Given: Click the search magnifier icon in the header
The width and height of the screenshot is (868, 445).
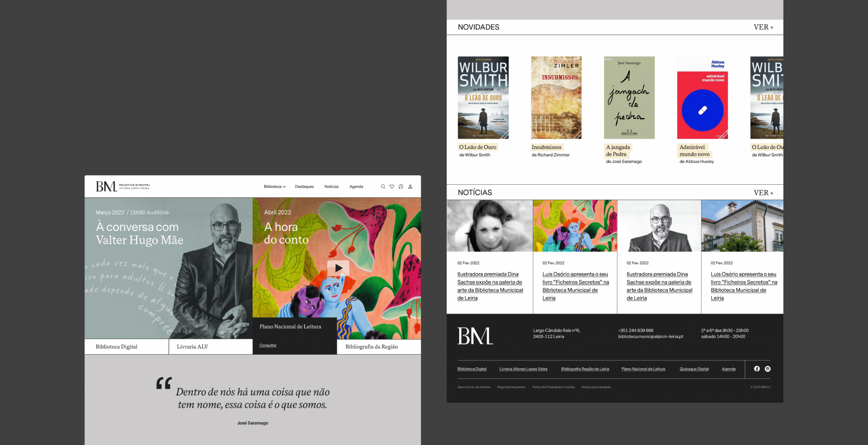Looking at the screenshot, I should click(x=383, y=187).
